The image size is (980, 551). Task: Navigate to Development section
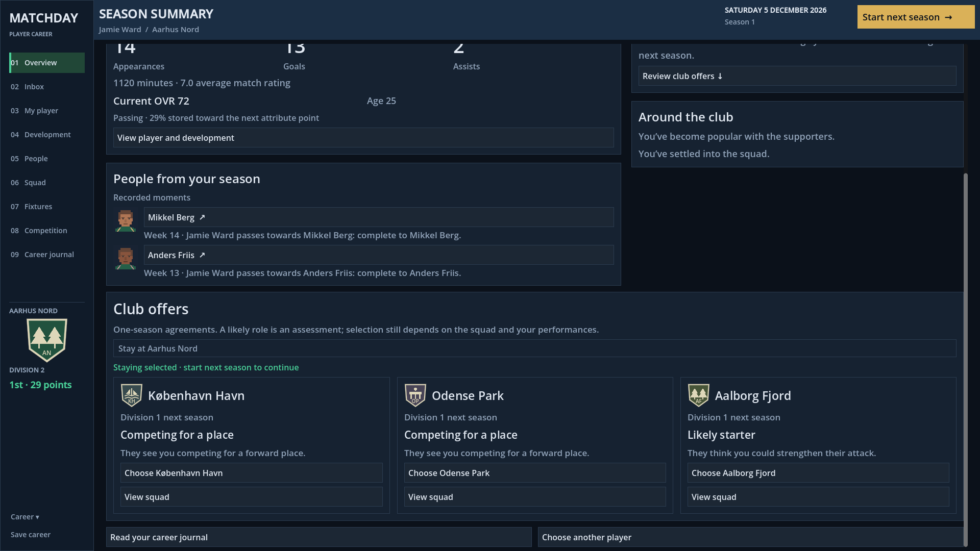47,135
